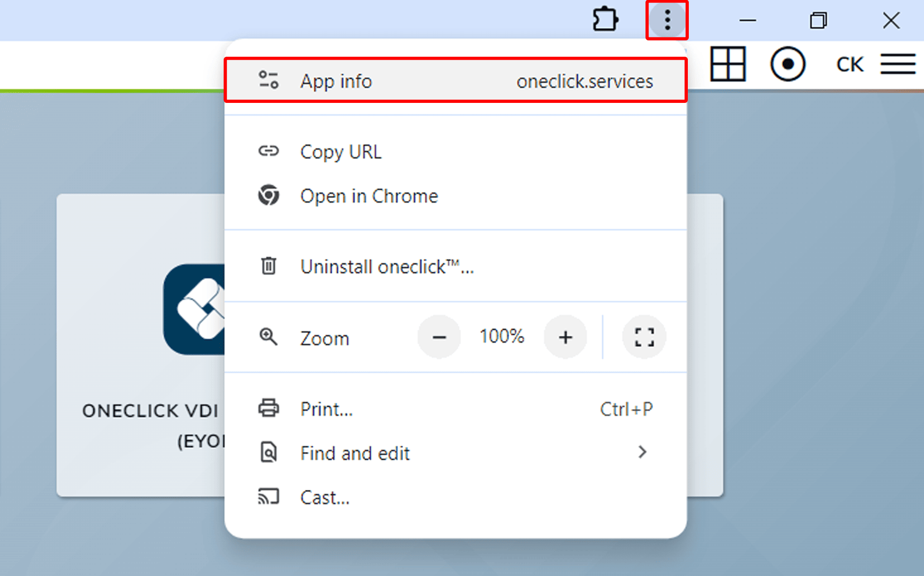Decrease zoom with the minus button

(439, 337)
